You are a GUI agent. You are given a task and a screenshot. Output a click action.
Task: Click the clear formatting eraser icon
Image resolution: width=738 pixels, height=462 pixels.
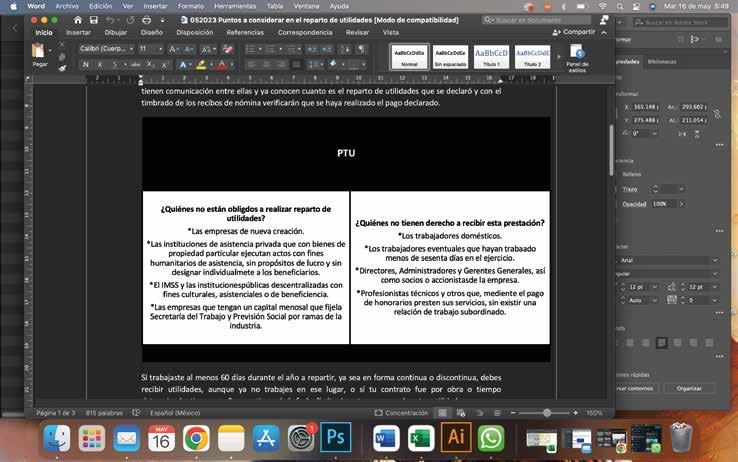pos(227,49)
